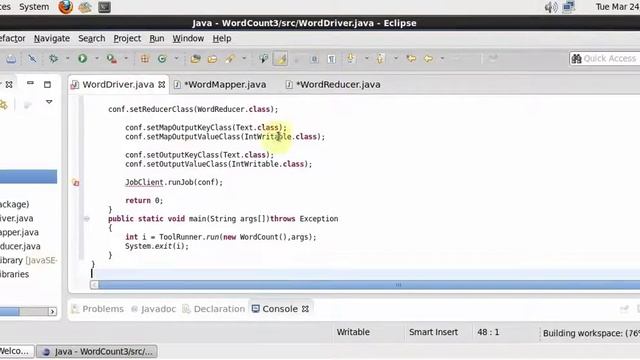
Task: Maximize the Package Explorer panel
Action: coord(47,84)
